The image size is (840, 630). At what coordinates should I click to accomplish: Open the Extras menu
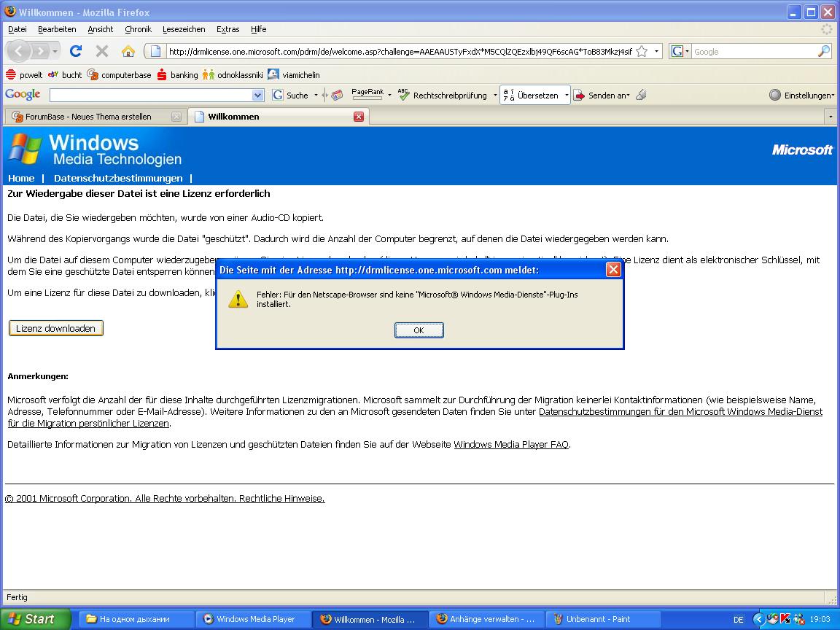click(x=227, y=29)
